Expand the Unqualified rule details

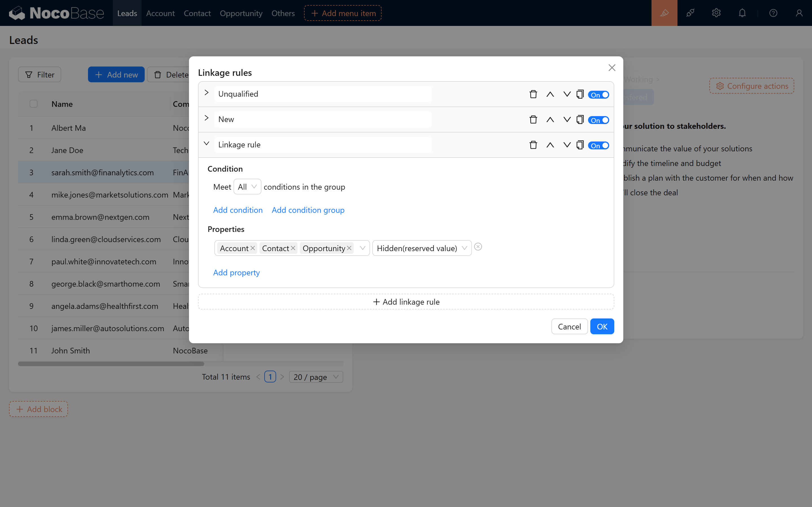tap(207, 93)
